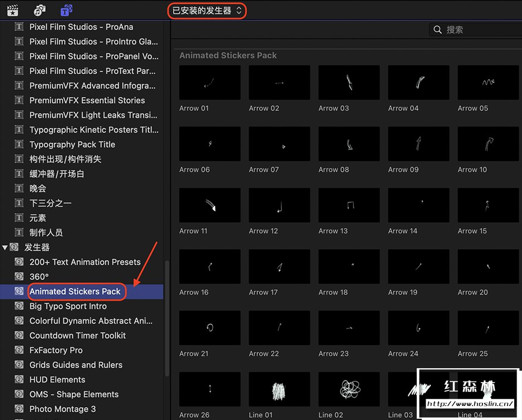The height and width of the screenshot is (420, 522).
Task: Click the Arrow 20 text label
Action: (x=472, y=292)
